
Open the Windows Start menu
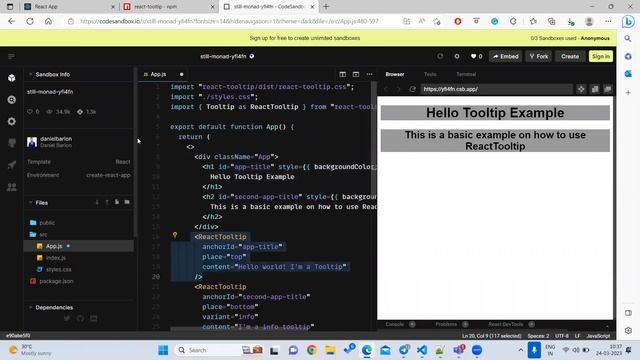click(163, 350)
